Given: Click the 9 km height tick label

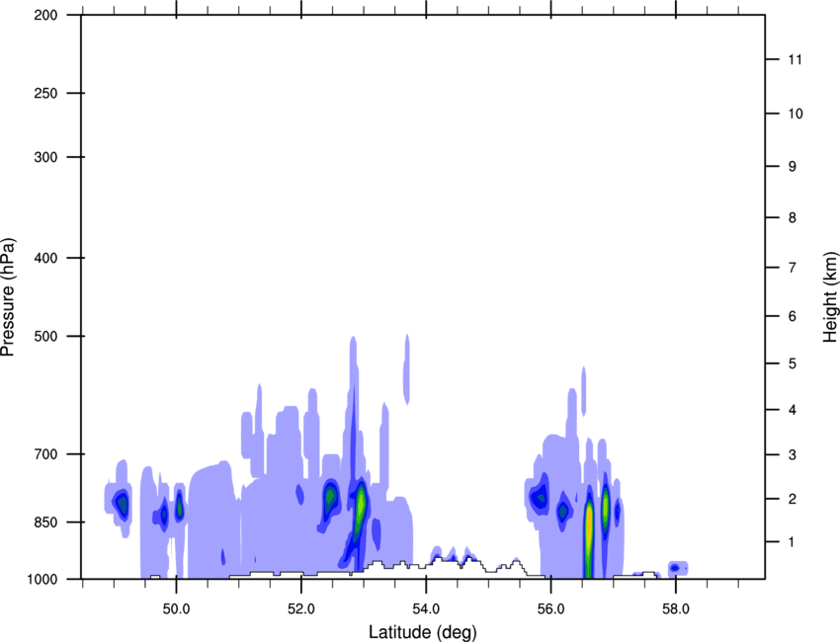Looking at the screenshot, I should coord(793,167).
